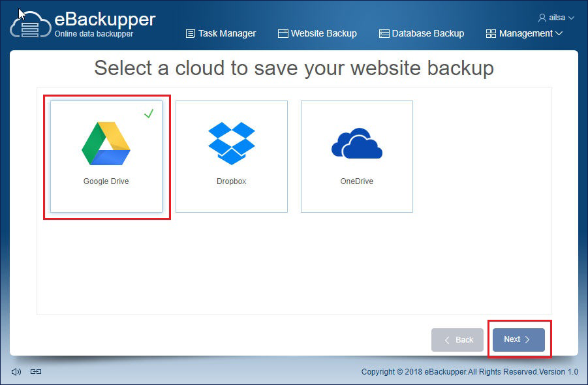Expand the Management dropdown menu
Viewport: 588px width, 385px height.
(x=524, y=33)
